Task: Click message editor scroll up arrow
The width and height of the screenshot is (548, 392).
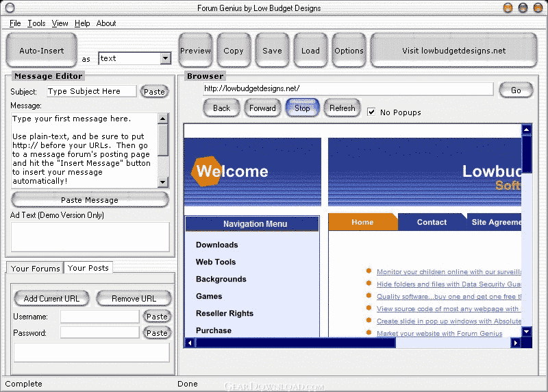Action: (163, 118)
